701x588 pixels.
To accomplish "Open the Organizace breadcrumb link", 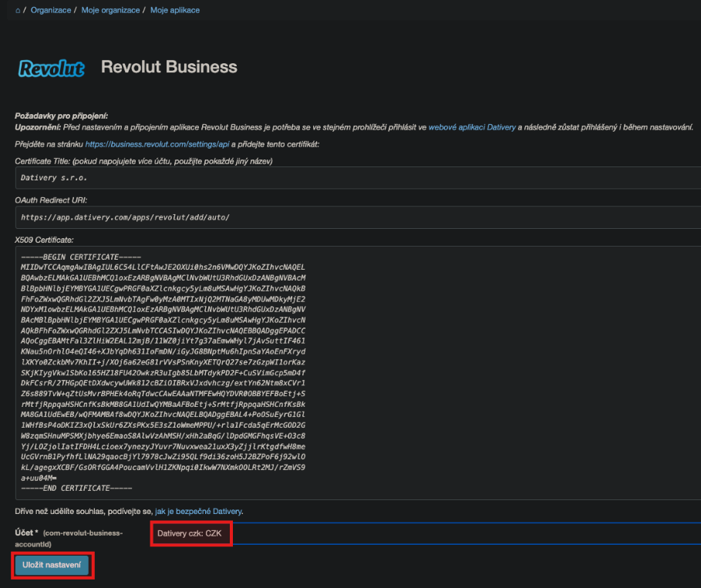I will [x=51, y=10].
